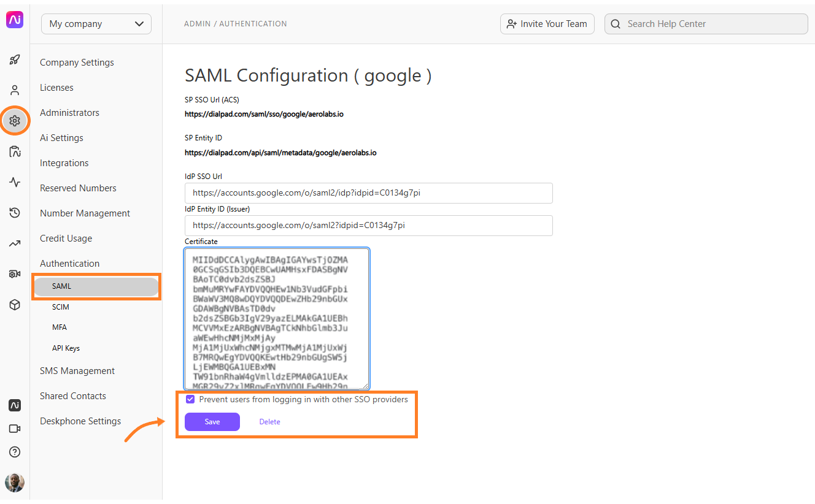Click the search magnifier icon
Screen dimensions: 815x504
click(x=616, y=24)
